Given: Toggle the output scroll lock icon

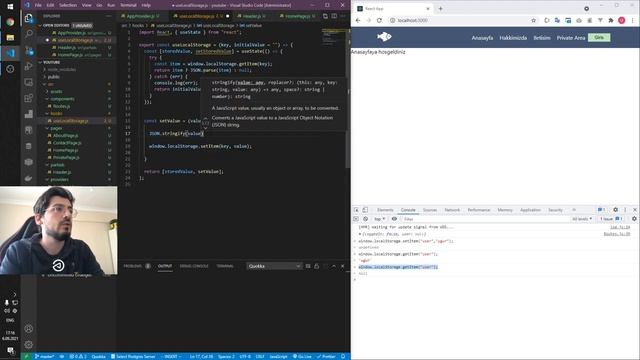Looking at the screenshot, I should [x=316, y=266].
